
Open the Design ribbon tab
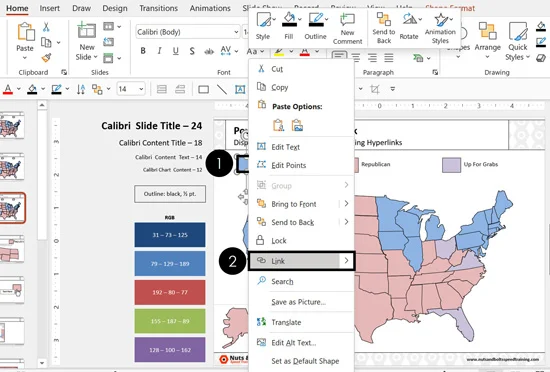tap(115, 8)
